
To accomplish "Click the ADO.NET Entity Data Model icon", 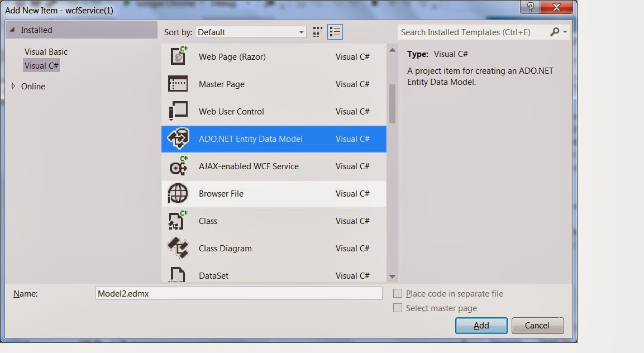I will click(178, 139).
